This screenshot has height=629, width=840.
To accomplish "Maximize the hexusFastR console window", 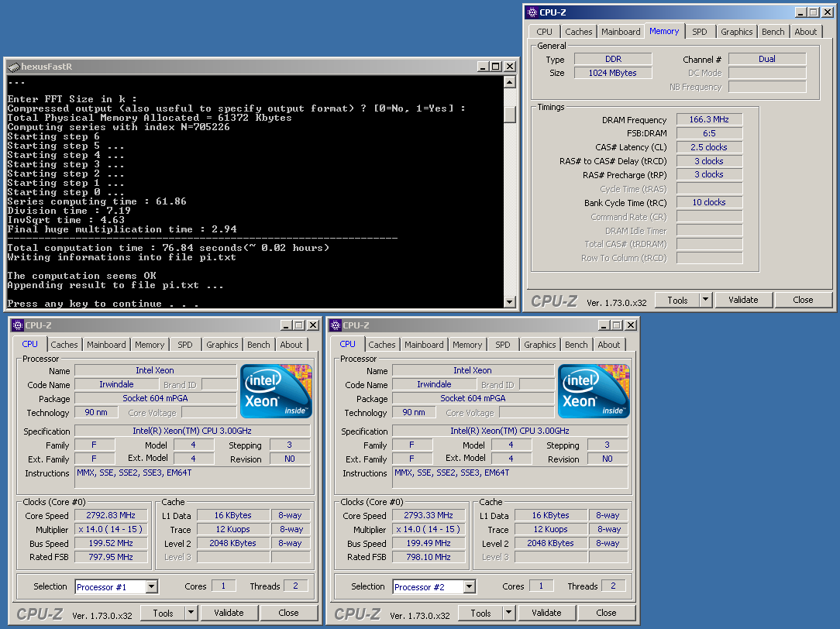I will (x=496, y=67).
